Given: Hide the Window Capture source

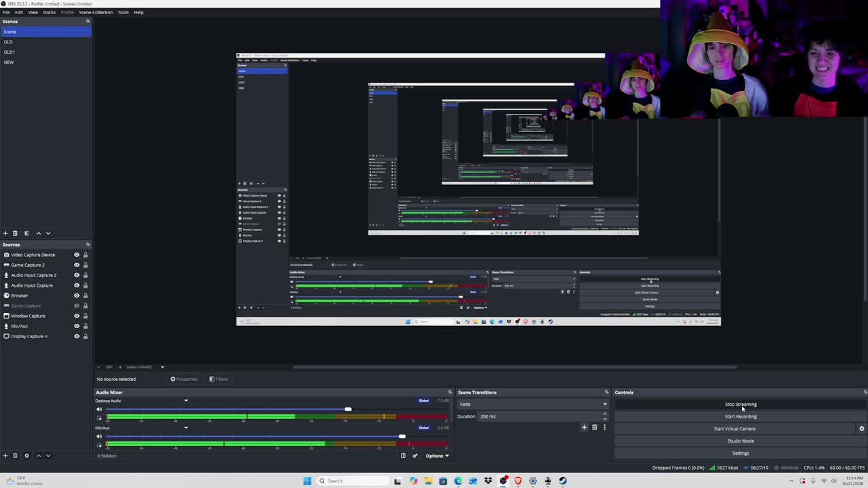Looking at the screenshot, I should [77, 316].
